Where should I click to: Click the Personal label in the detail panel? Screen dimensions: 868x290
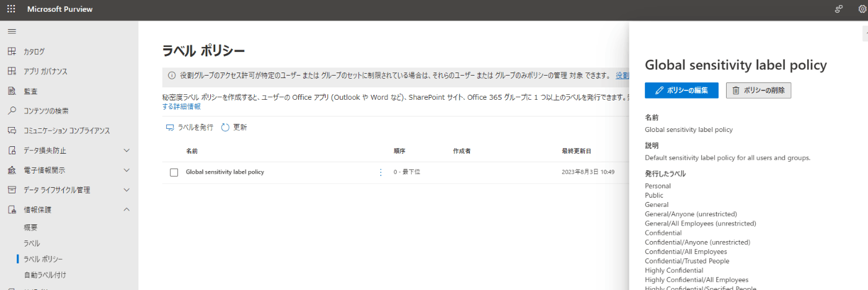click(x=658, y=186)
